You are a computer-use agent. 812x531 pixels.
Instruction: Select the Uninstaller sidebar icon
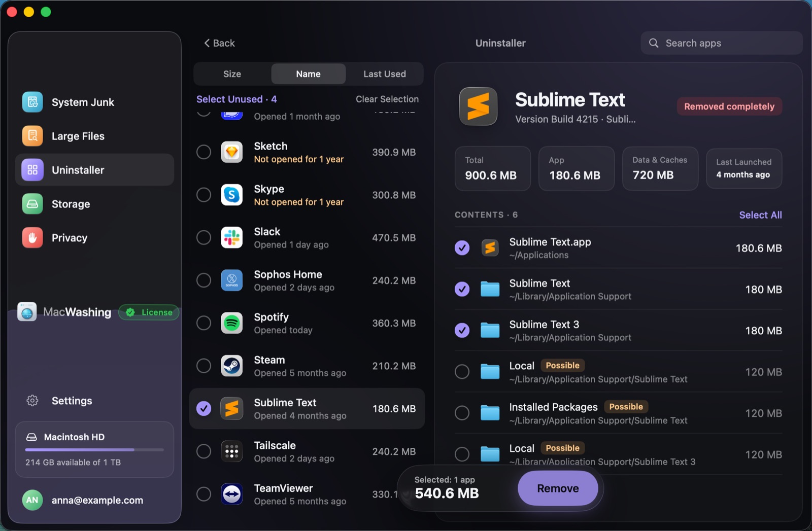point(32,170)
